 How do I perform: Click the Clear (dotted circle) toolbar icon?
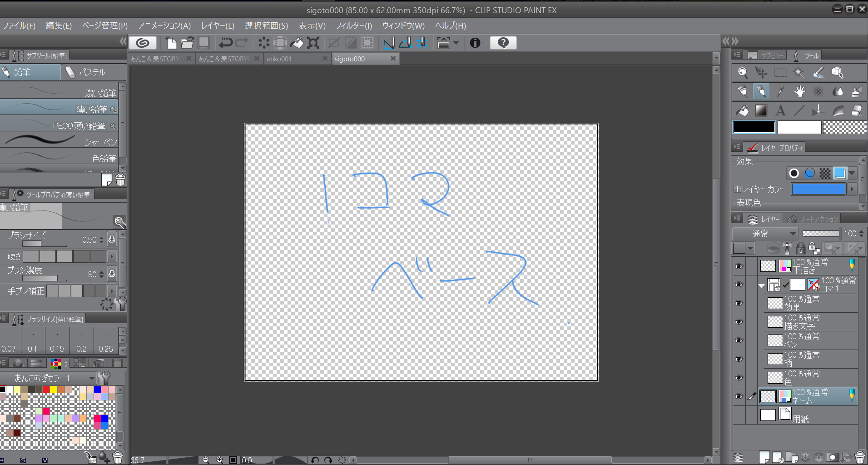click(264, 43)
